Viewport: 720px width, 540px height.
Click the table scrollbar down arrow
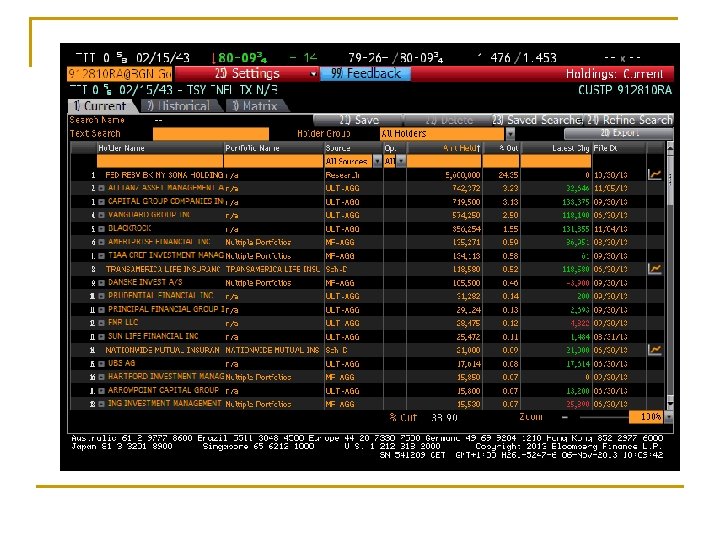pos(670,404)
